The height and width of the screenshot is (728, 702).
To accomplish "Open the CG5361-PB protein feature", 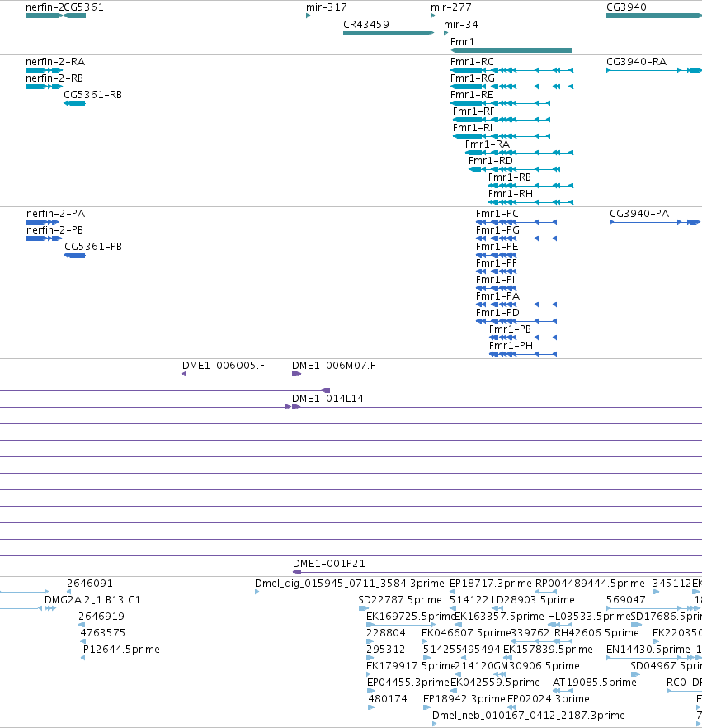I will (x=75, y=255).
